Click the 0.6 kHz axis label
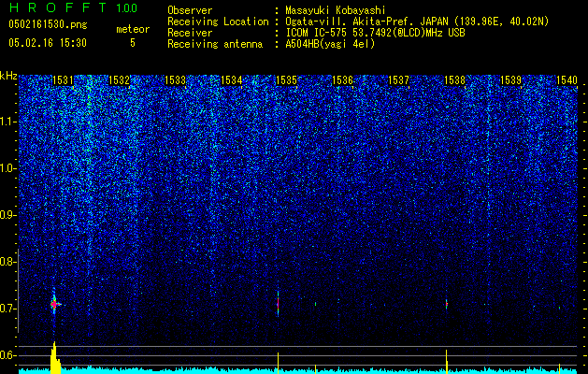Image resolution: width=588 pixels, height=374 pixels. pos(7,355)
